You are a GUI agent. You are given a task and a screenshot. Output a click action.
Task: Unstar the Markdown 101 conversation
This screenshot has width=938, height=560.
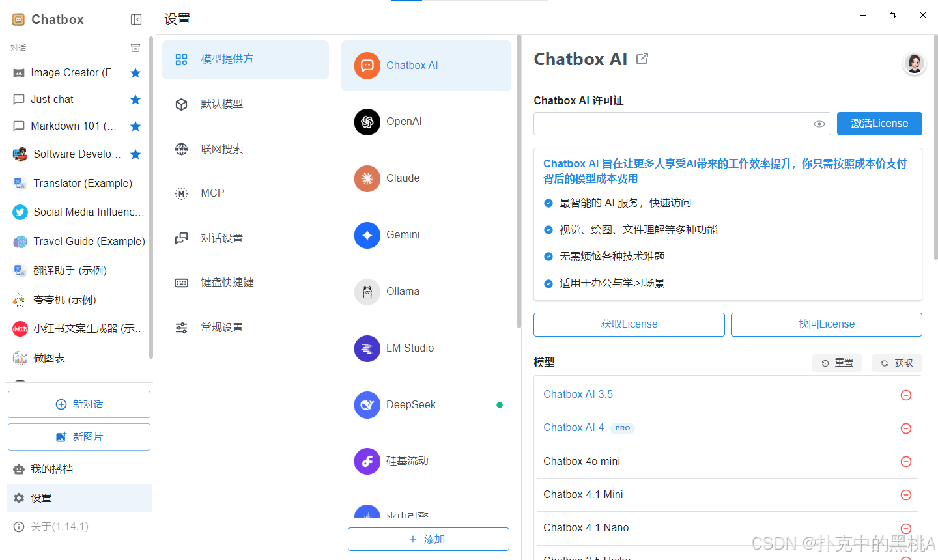tap(135, 126)
